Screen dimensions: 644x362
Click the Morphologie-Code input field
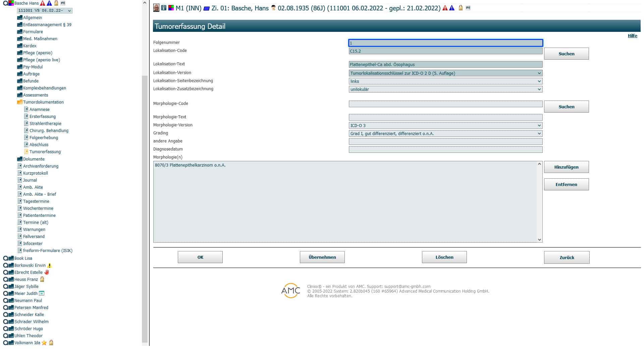tap(445, 104)
